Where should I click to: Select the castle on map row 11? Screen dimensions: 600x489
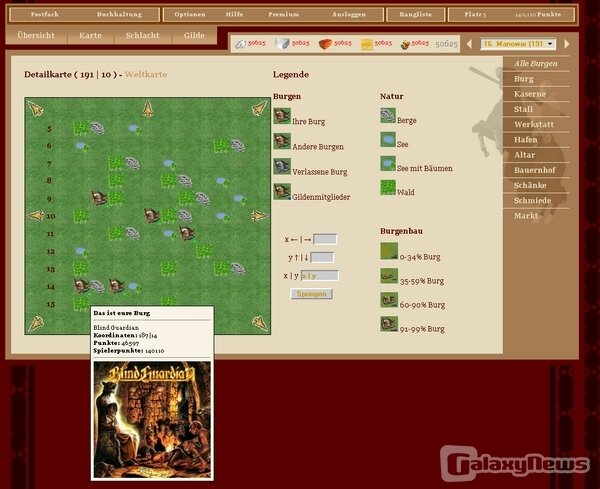pyautogui.click(x=187, y=233)
